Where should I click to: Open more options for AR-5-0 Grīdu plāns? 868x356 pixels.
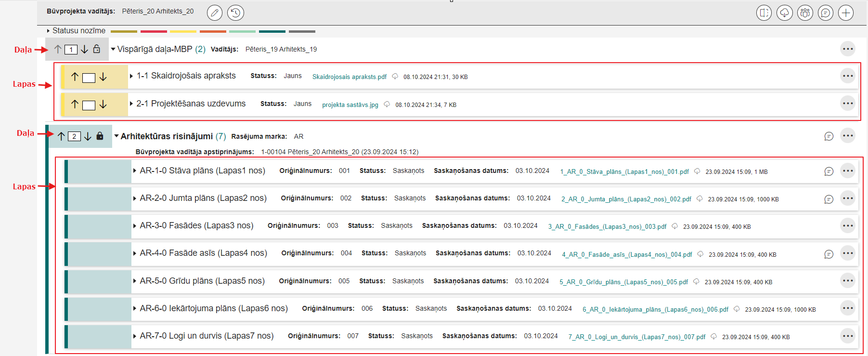coord(848,280)
